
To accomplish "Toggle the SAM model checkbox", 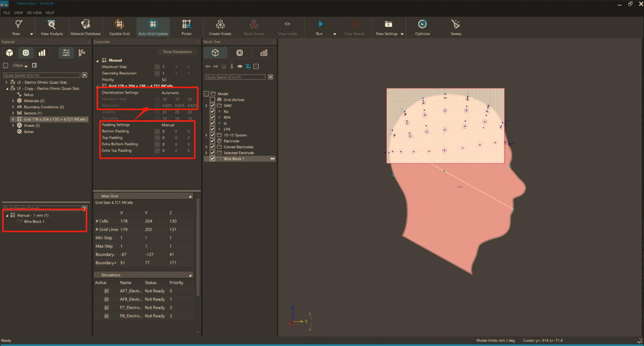I will [x=213, y=106].
